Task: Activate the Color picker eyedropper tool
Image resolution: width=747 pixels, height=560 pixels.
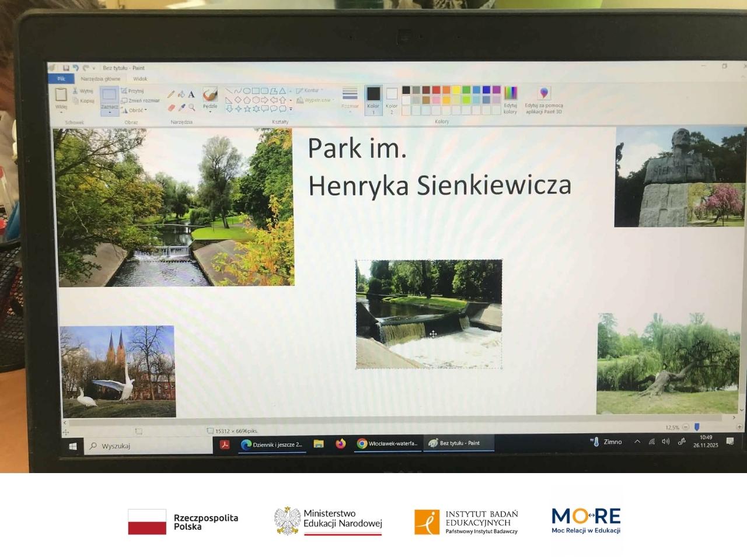Action: 181,108
